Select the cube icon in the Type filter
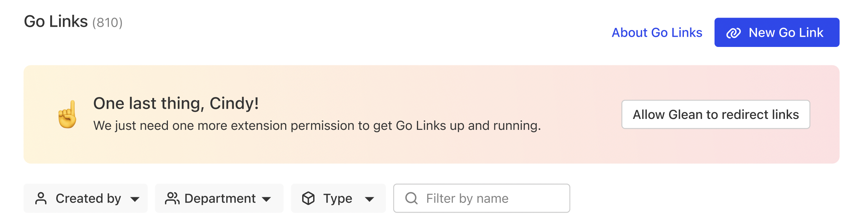This screenshot has width=868, height=223. [x=309, y=198]
